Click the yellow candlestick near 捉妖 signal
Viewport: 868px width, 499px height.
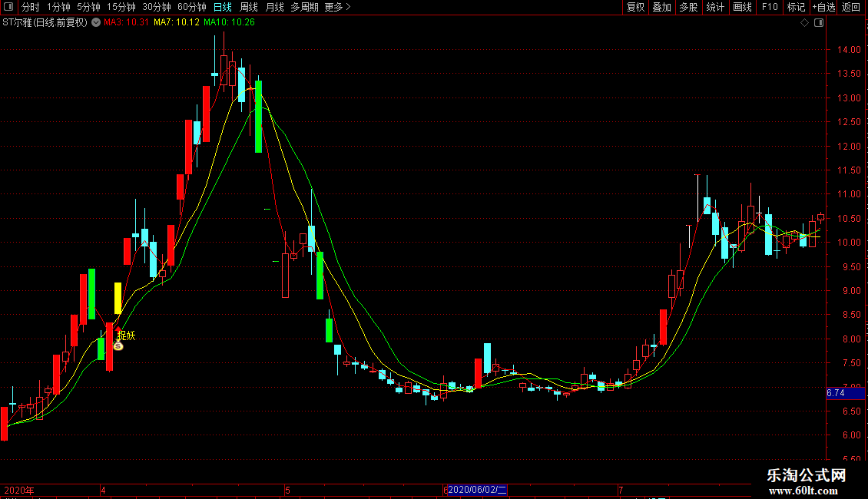click(x=118, y=298)
